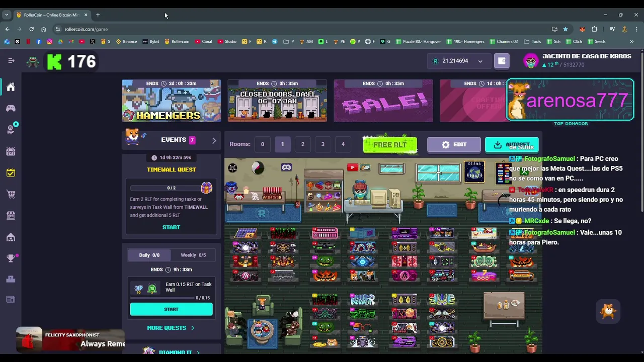Select Room 1

[x=282, y=144]
